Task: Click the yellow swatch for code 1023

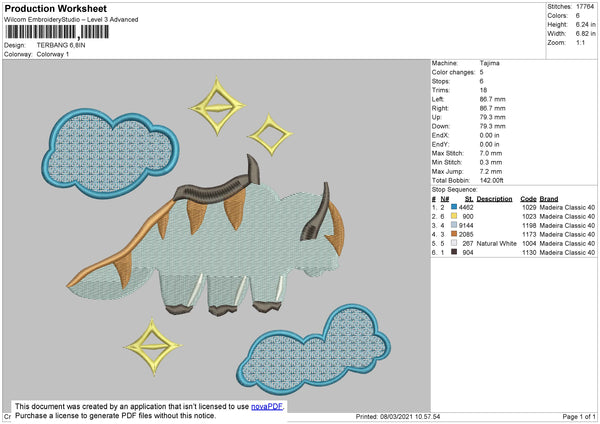Action: (x=454, y=216)
